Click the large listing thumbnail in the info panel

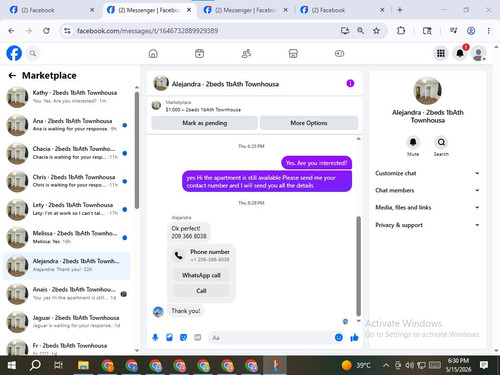point(428,90)
